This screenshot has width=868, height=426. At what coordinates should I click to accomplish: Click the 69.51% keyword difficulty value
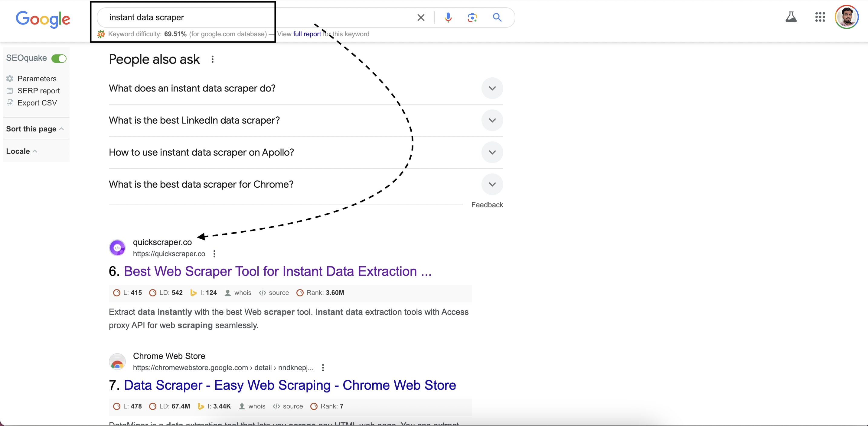point(175,34)
